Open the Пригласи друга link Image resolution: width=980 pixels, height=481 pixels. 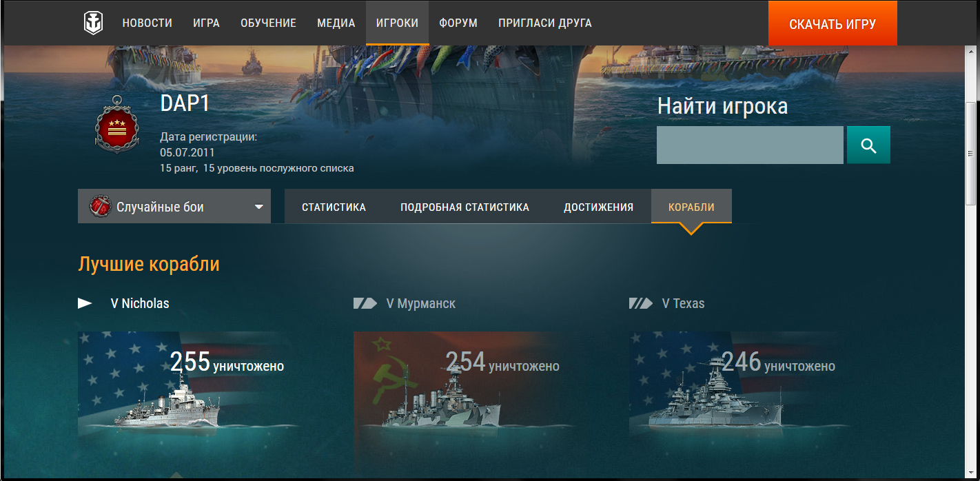point(544,23)
